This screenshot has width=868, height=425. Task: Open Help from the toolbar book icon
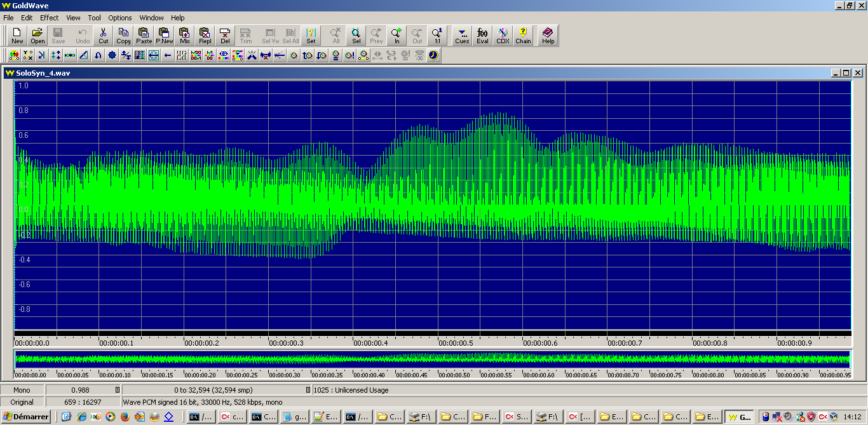click(x=548, y=36)
